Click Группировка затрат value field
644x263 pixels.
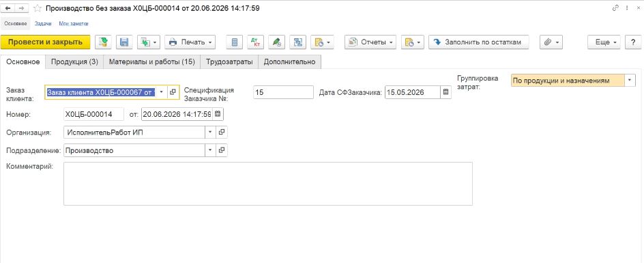pos(568,80)
